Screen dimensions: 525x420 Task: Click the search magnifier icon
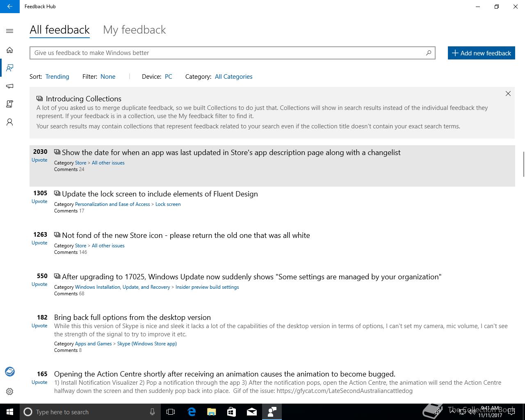429,53
